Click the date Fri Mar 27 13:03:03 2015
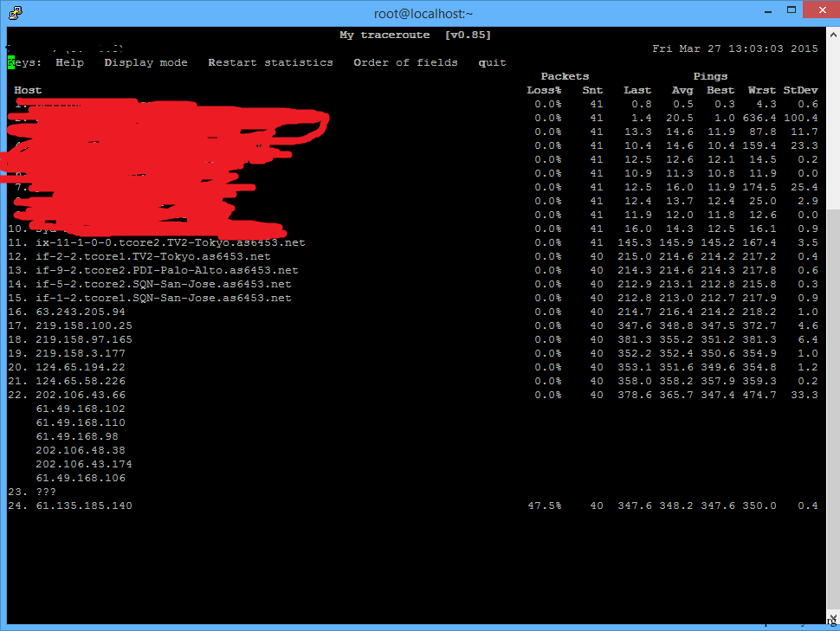 click(x=735, y=48)
